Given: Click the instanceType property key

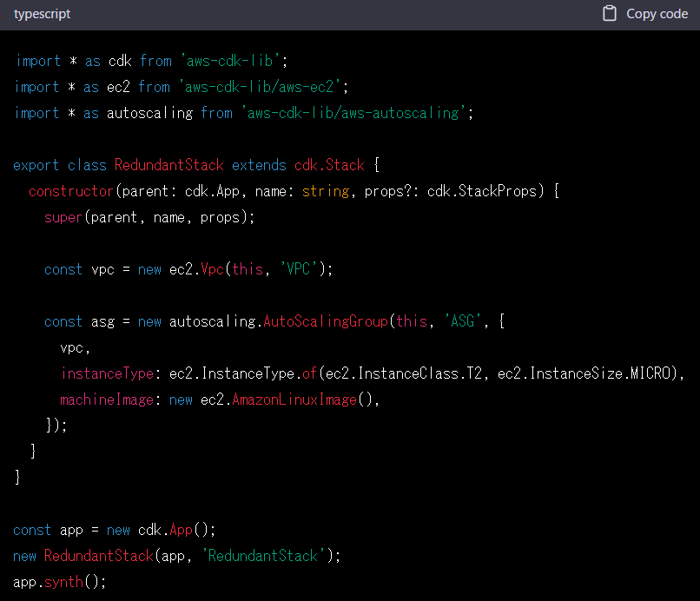Looking at the screenshot, I should point(107,373).
